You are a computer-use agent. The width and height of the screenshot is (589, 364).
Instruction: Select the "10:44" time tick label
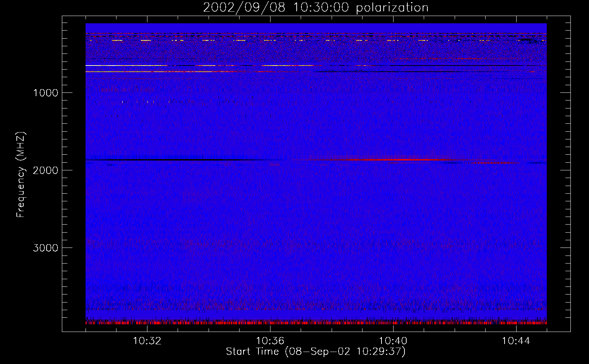(x=516, y=341)
